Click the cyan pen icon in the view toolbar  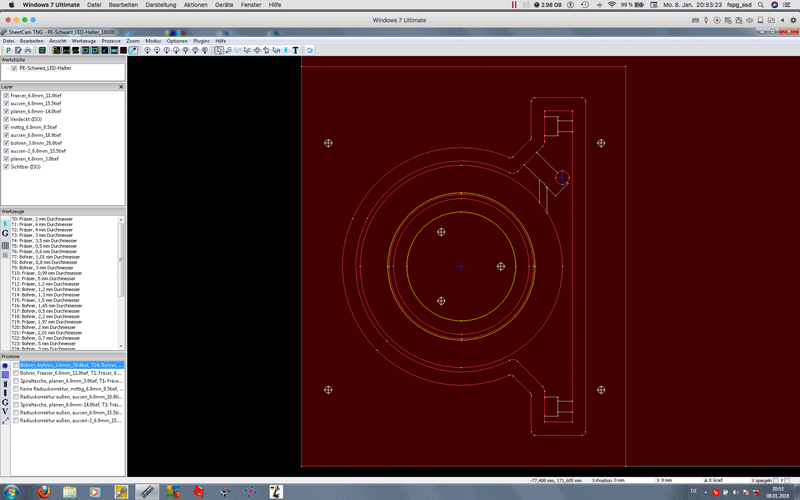[133, 50]
